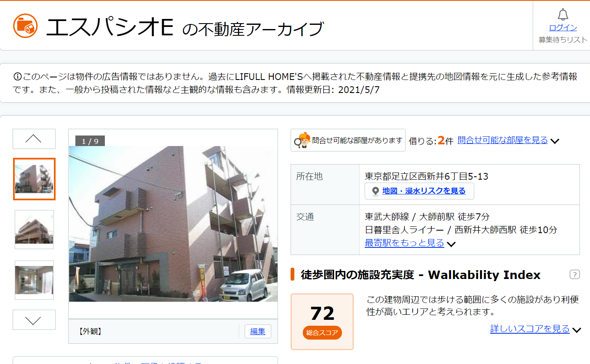Screen dimensions: 590x364
Task: Select the third interior hallway thumbnail
Action: [34, 280]
